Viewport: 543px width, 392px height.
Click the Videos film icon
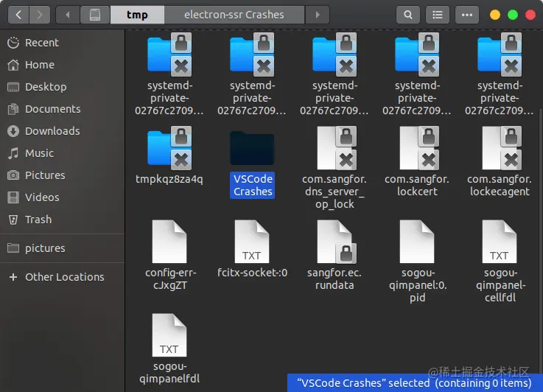[x=13, y=197]
